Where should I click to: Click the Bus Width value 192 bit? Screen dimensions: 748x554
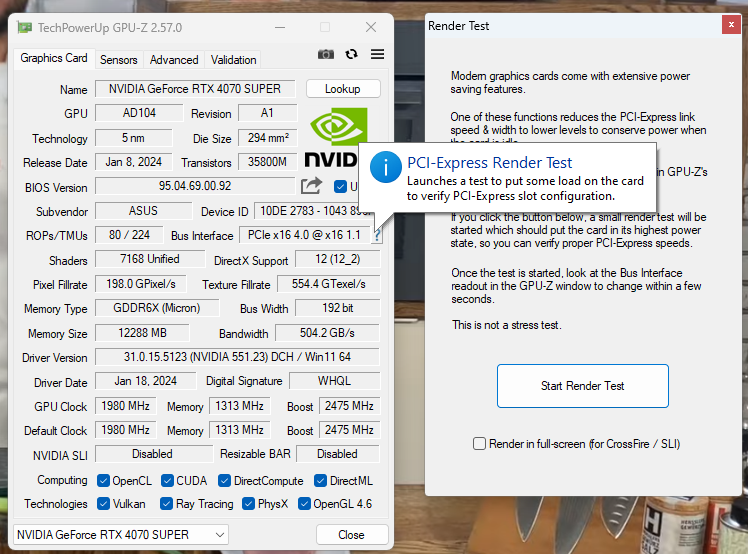pyautogui.click(x=338, y=308)
